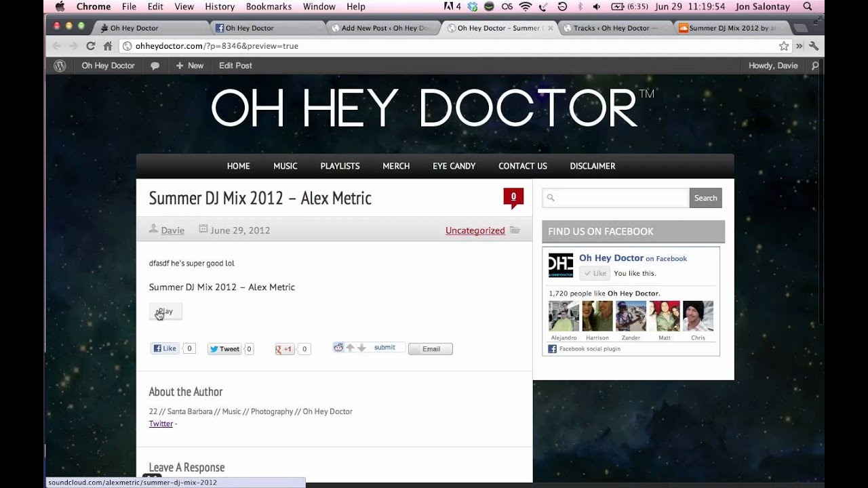
Task: Click author link Davie
Action: click(x=173, y=230)
